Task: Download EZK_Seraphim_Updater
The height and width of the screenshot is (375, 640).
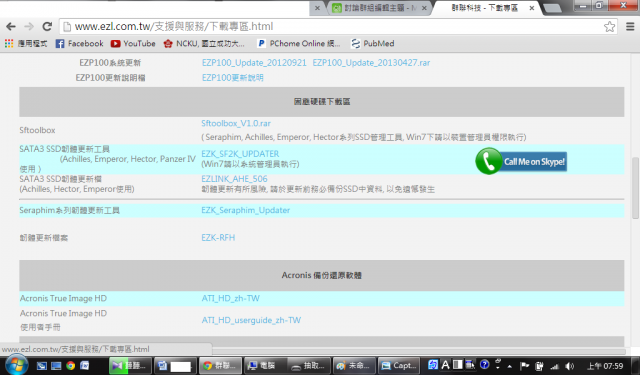Action: 245,210
